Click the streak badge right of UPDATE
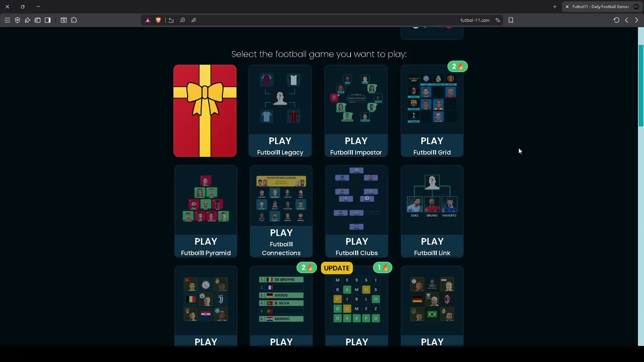This screenshot has width=644, height=362. pyautogui.click(x=382, y=268)
